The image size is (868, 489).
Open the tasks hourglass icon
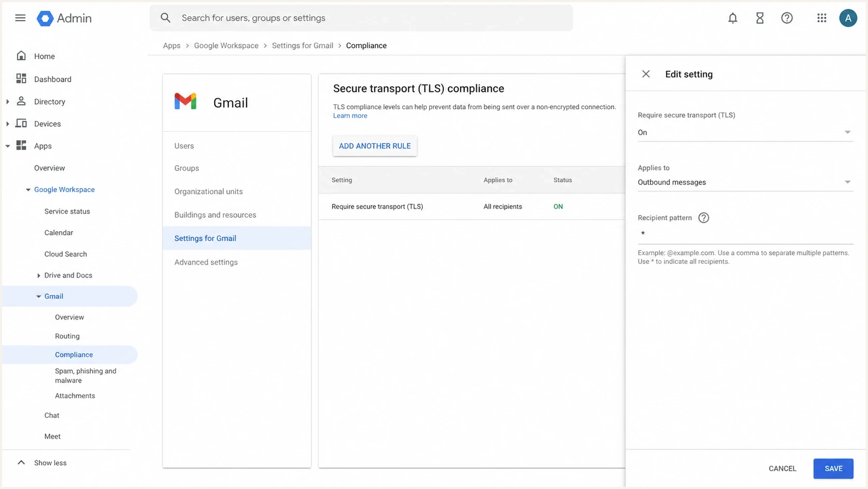pos(759,18)
